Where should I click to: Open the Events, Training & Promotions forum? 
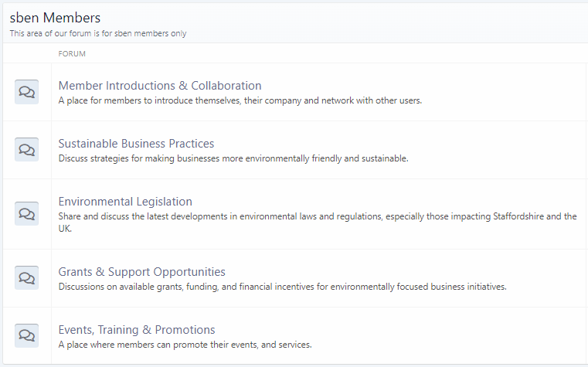tap(137, 330)
